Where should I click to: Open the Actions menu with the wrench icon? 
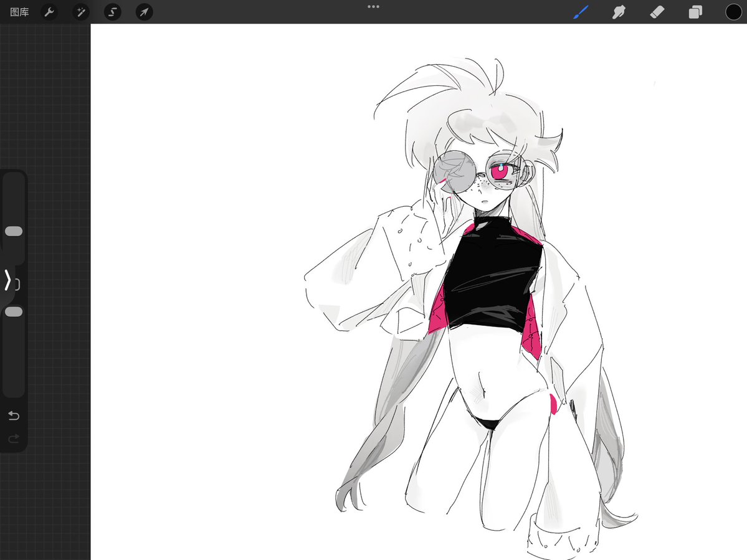click(49, 12)
